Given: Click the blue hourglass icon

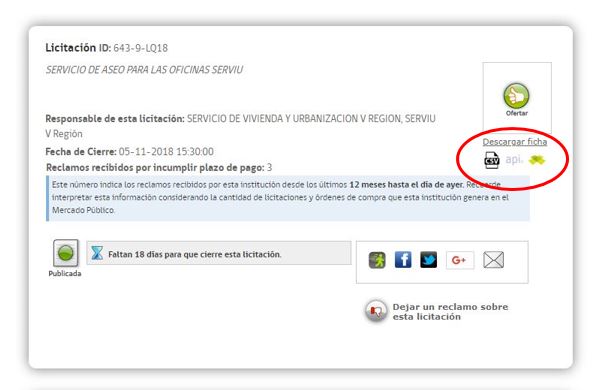Looking at the screenshot, I should tap(97, 253).
